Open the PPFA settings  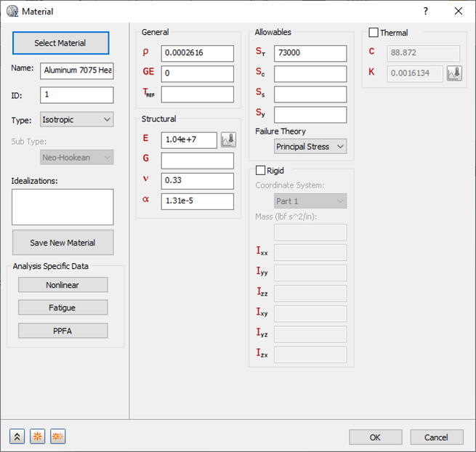click(x=62, y=331)
